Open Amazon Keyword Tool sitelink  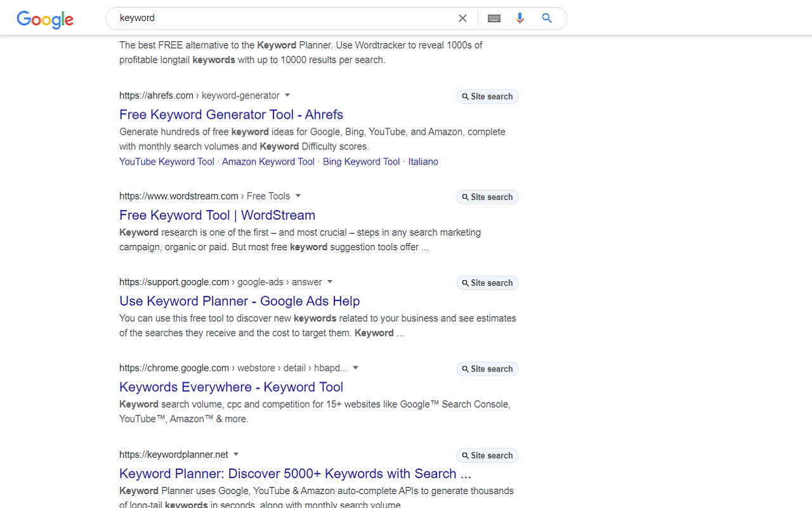[268, 161]
